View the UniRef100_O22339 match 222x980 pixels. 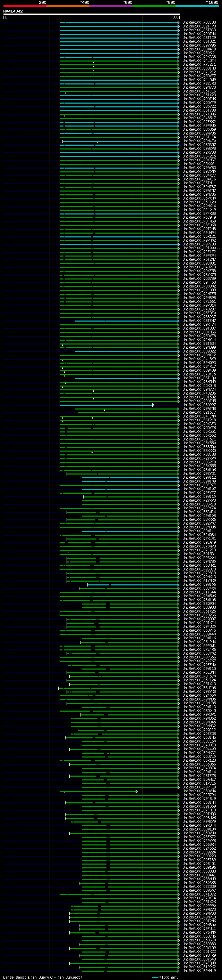199,887
